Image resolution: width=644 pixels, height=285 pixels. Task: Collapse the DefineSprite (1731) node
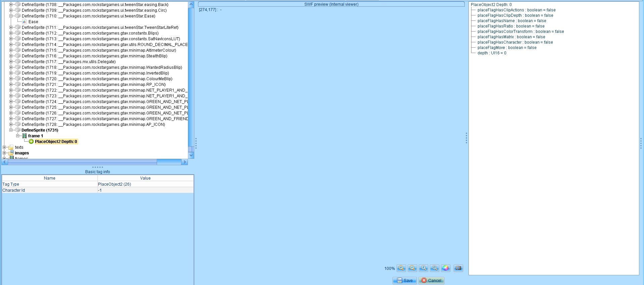coord(11,130)
